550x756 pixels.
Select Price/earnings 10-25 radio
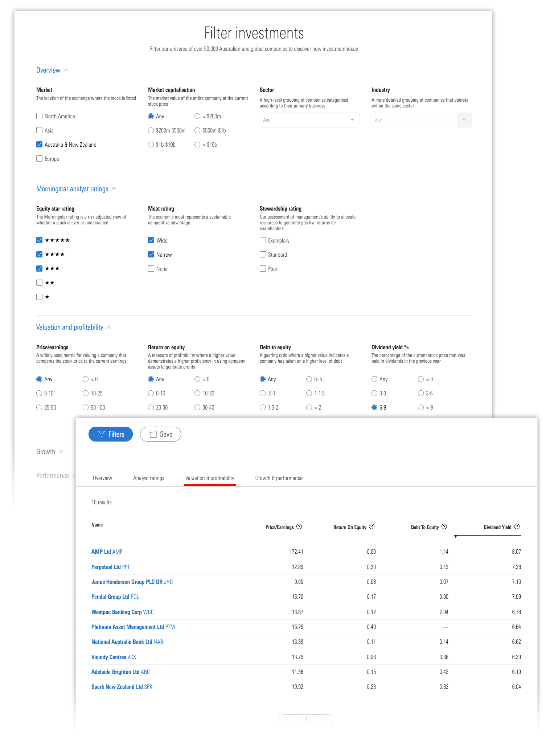tap(86, 393)
